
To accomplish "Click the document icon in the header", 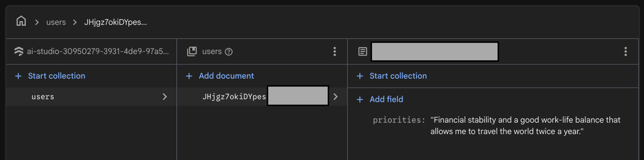I will click(363, 52).
